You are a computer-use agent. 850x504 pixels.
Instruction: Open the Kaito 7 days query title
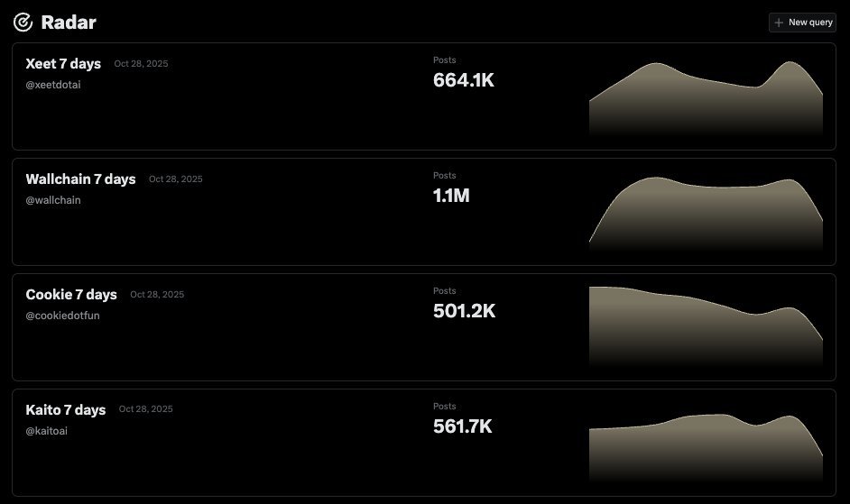pos(66,410)
